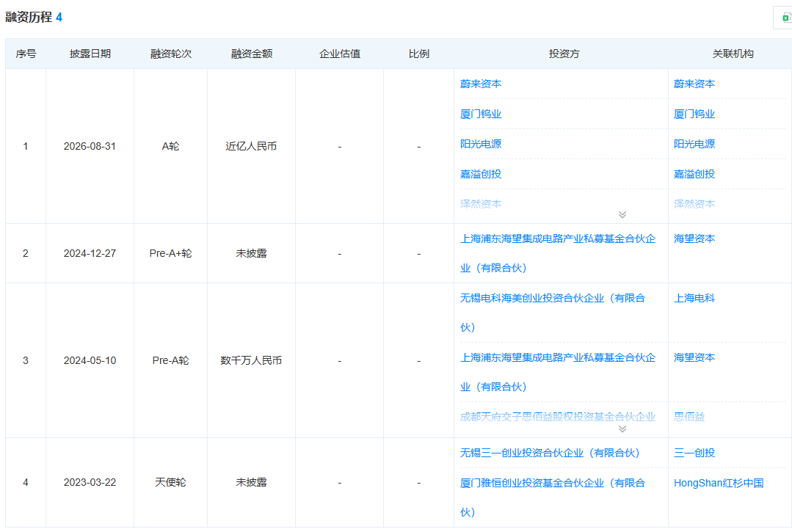Open 厦门钨业 in the 关联机构 column

click(x=694, y=114)
